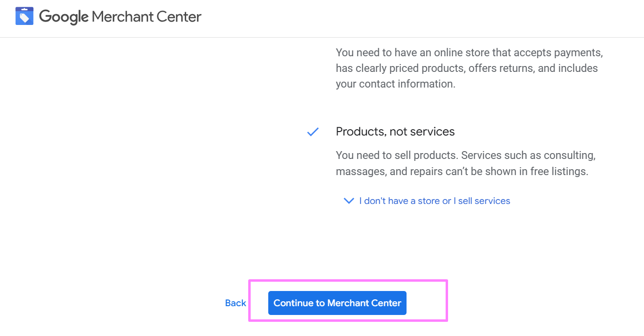Viewport: 644px width, 336px height.
Task: Go Back using the Back link
Action: coord(236,303)
